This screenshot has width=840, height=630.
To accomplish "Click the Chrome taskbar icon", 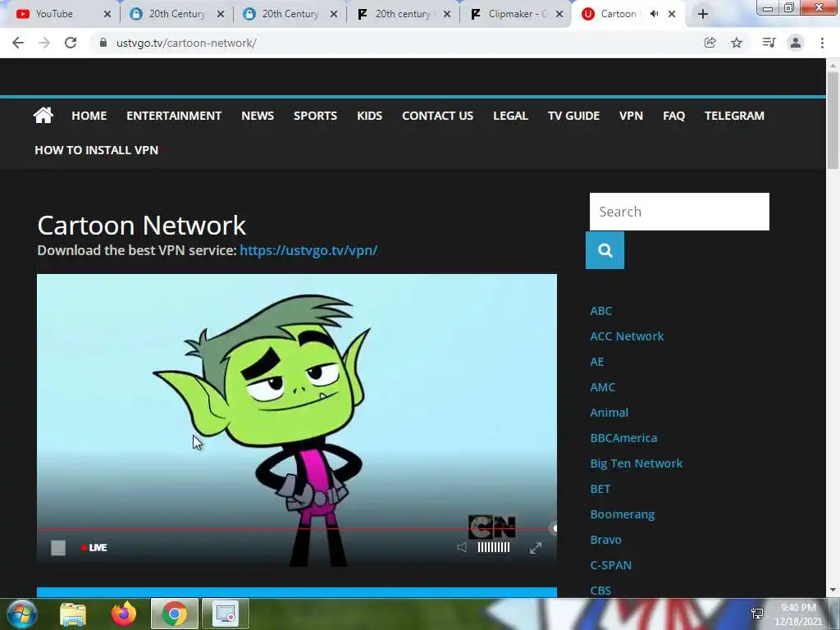I will (x=175, y=614).
